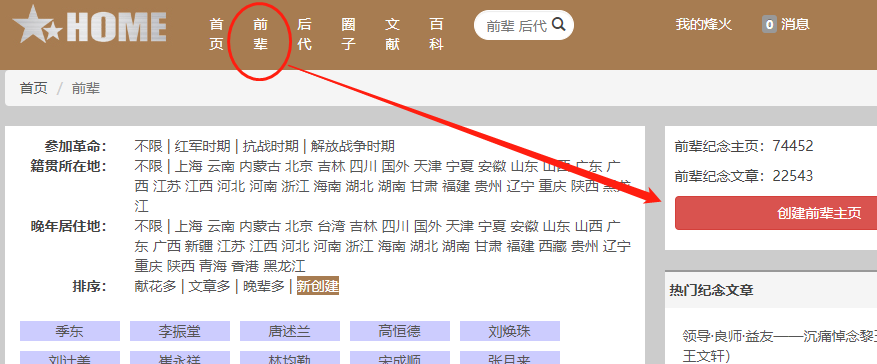877x364 pixels.
Task: Choose 新疆 in the 晚年居住地 filter
Action: [x=199, y=246]
